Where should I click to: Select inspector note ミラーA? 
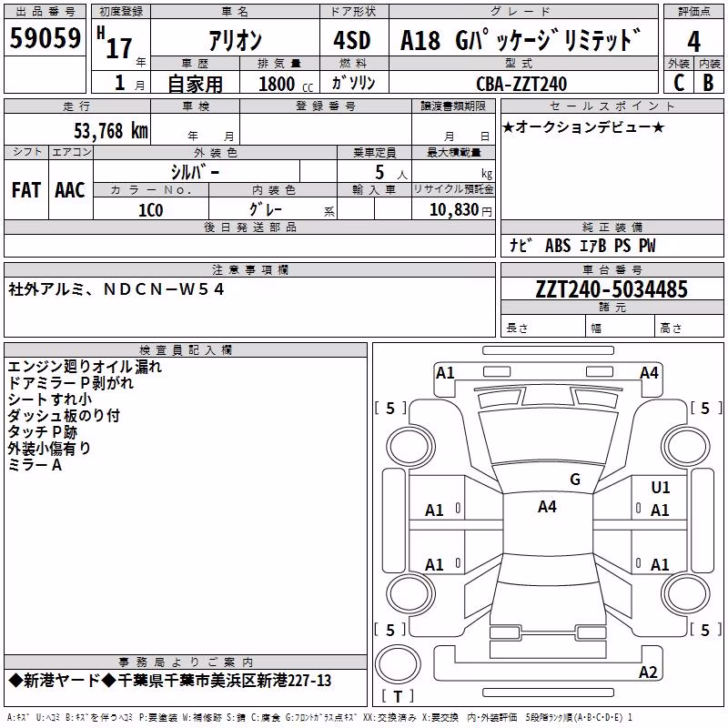(x=35, y=465)
